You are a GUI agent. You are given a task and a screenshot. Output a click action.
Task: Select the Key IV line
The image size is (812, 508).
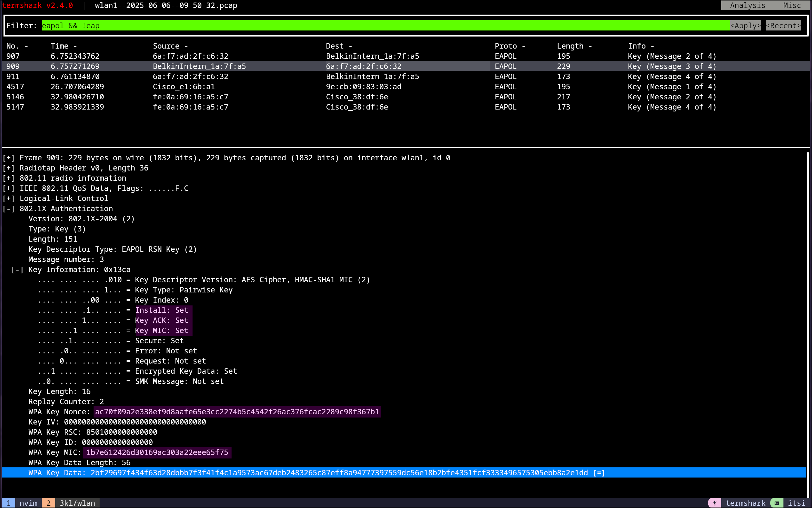click(117, 422)
